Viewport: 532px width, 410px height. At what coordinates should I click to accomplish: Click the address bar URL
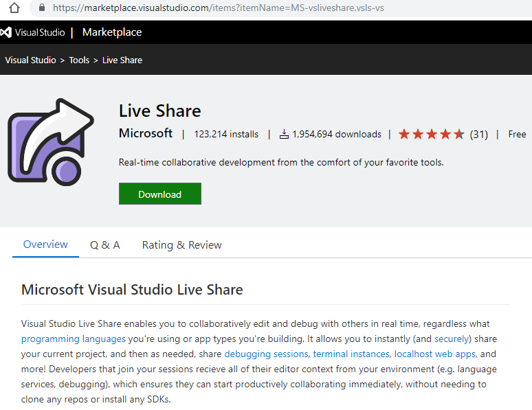(x=218, y=8)
